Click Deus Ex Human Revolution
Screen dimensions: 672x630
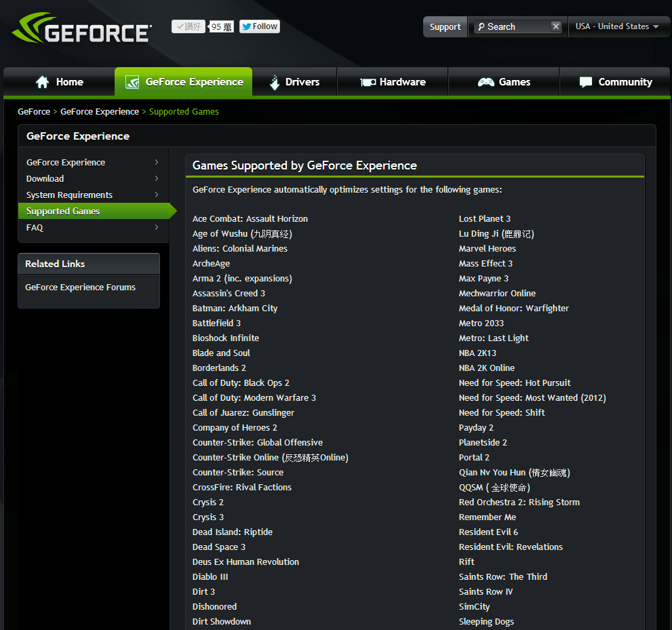click(245, 562)
